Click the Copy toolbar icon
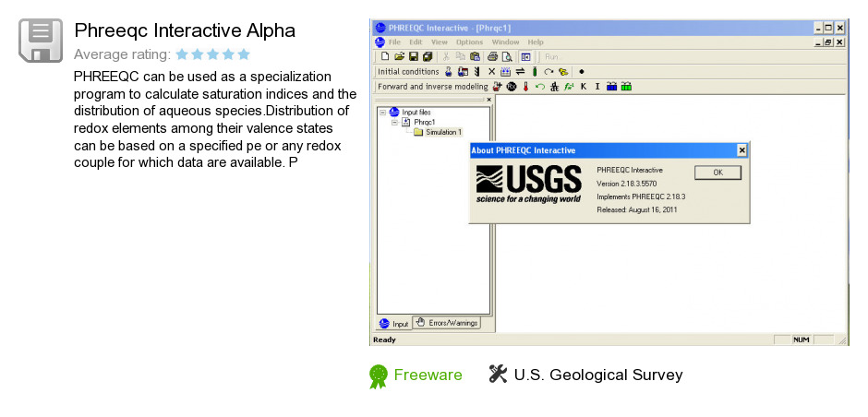 pyautogui.click(x=460, y=56)
